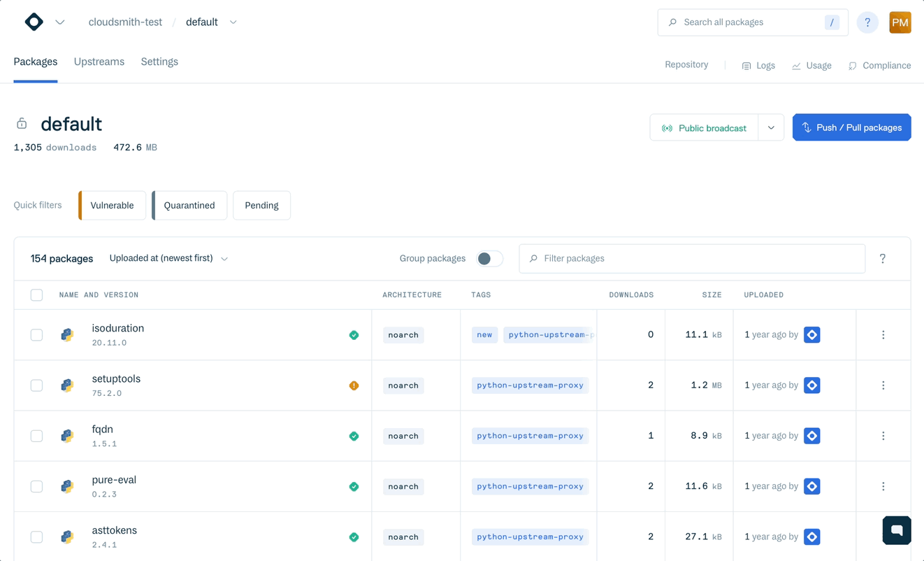The width and height of the screenshot is (924, 561).
Task: Open the Compliance section
Action: [x=879, y=66]
